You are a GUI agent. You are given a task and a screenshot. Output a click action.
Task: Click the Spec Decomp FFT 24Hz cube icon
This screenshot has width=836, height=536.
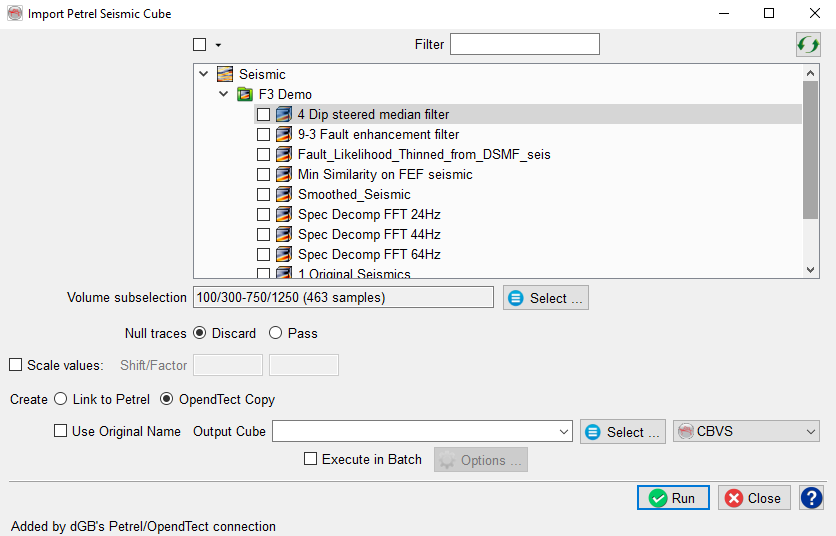284,214
